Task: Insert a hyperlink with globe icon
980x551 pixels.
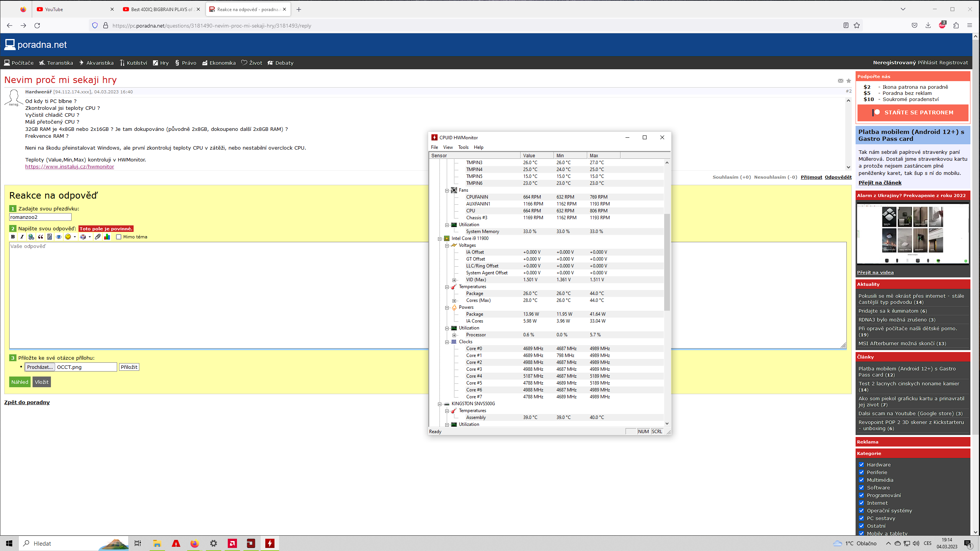Action: tap(31, 237)
